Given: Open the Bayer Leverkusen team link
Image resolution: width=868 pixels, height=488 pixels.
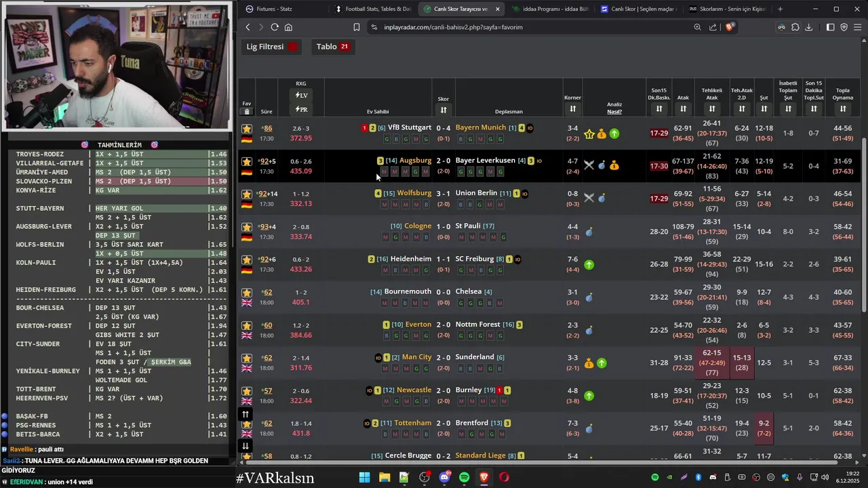Looking at the screenshot, I should pyautogui.click(x=486, y=161).
